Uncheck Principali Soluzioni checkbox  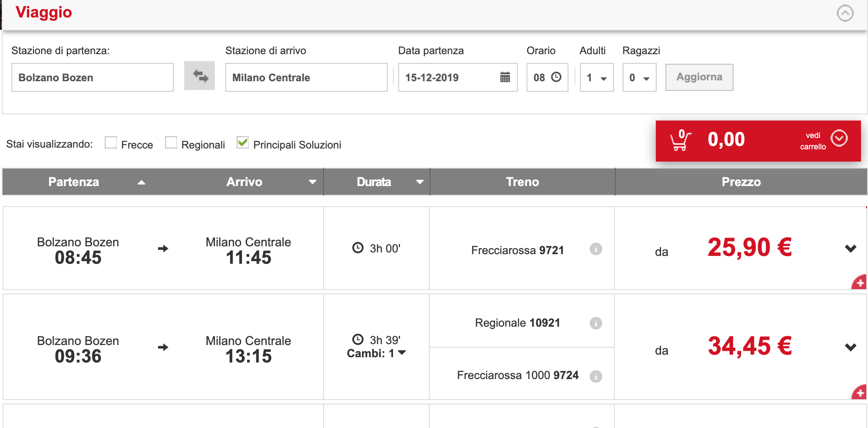(x=243, y=142)
